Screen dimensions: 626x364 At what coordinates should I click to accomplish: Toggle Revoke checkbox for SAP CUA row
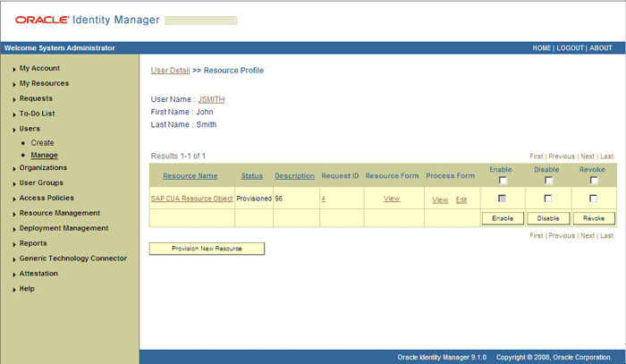tap(594, 199)
